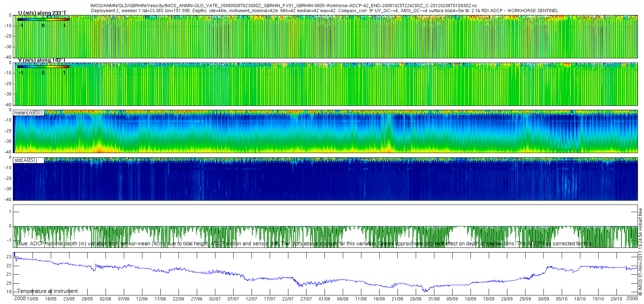Click the Deployment 2 metadata line

coord(324,11)
